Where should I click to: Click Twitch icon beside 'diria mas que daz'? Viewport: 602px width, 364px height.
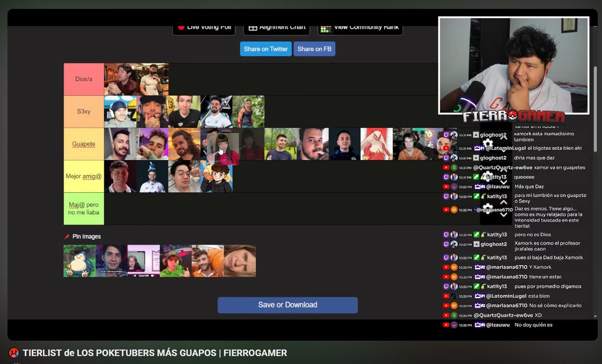click(446, 158)
